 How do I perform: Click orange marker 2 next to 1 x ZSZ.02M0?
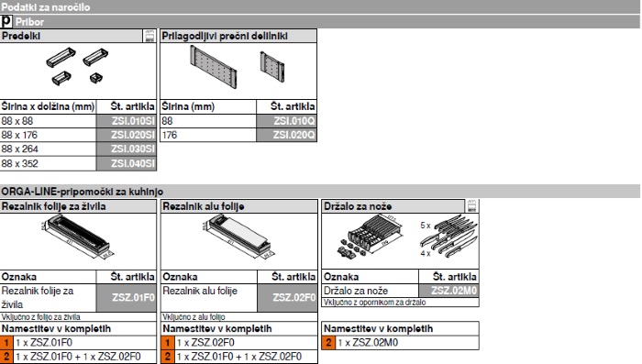tap(328, 342)
